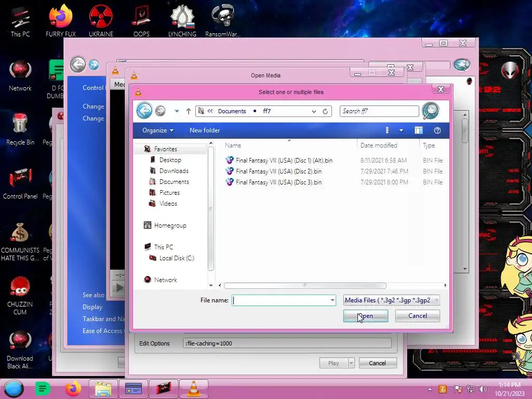Select Final Fantasy VII Disc 3.bin
Viewport: 532px width, 399px height.
click(278, 182)
